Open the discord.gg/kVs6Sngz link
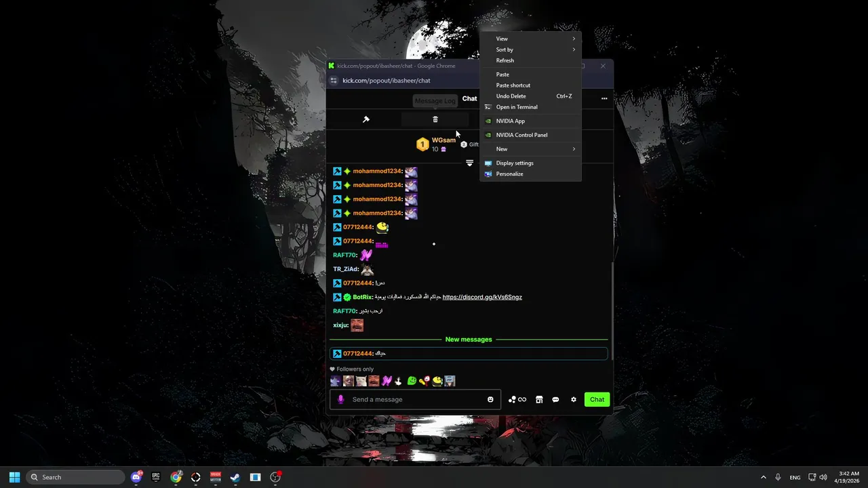This screenshot has height=488, width=868. tap(482, 297)
